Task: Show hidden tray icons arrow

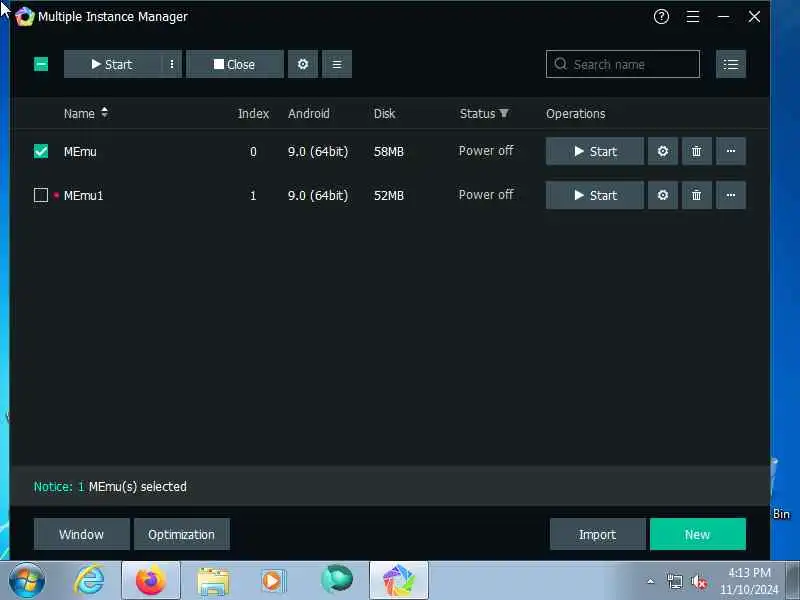Action: (x=651, y=581)
